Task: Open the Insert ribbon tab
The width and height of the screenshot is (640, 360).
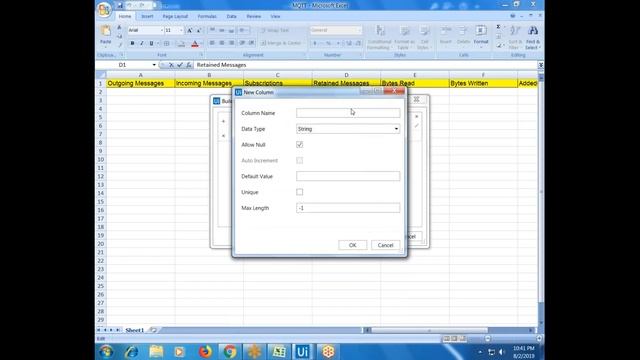Action: [147, 16]
